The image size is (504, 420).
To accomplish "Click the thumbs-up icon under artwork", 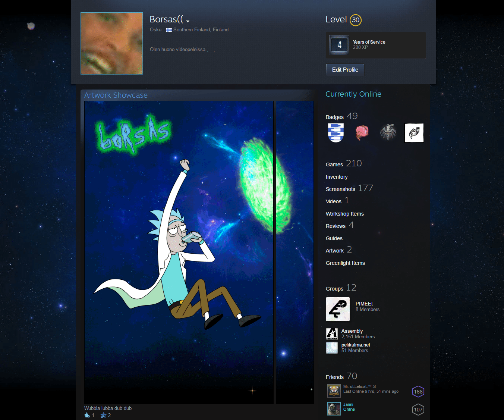I will point(87,415).
